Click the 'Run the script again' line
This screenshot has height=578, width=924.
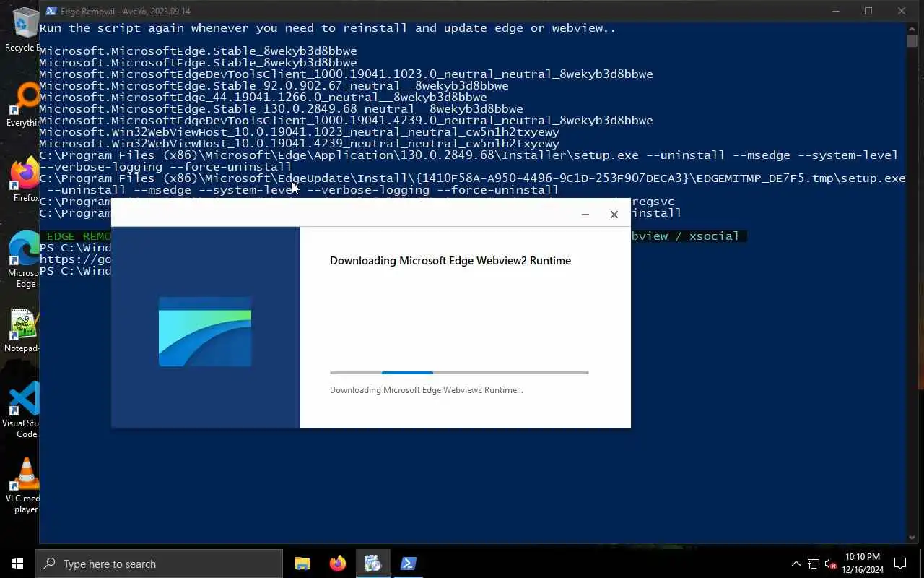point(328,28)
